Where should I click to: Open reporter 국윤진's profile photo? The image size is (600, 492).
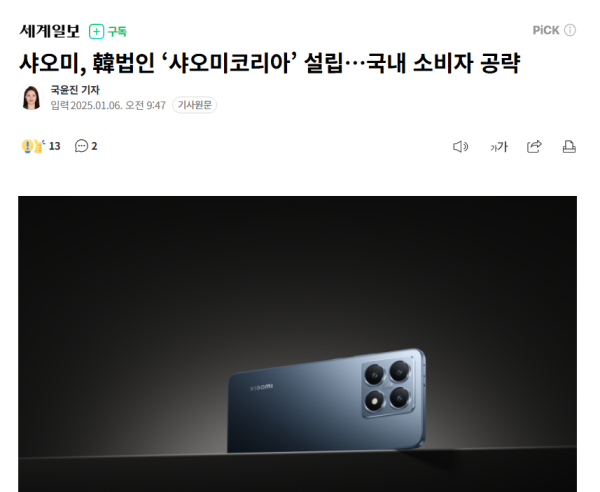(31, 97)
